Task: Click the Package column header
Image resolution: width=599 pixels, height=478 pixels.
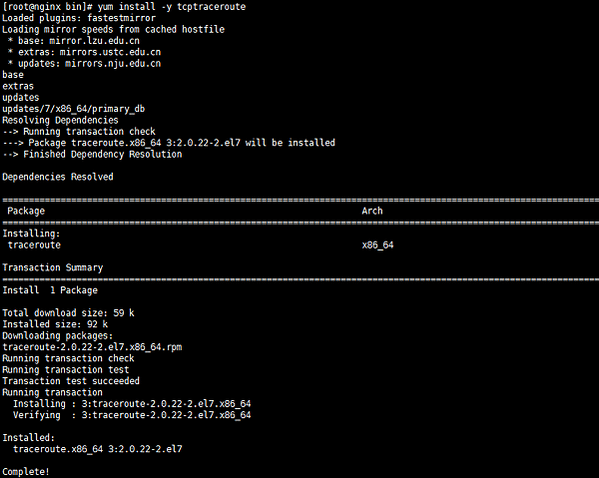Action: pos(26,211)
